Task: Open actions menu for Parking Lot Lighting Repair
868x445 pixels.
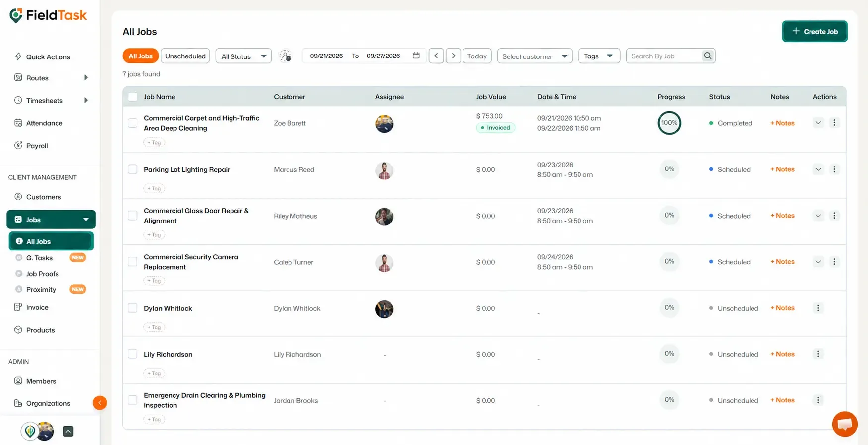Action: 834,169
